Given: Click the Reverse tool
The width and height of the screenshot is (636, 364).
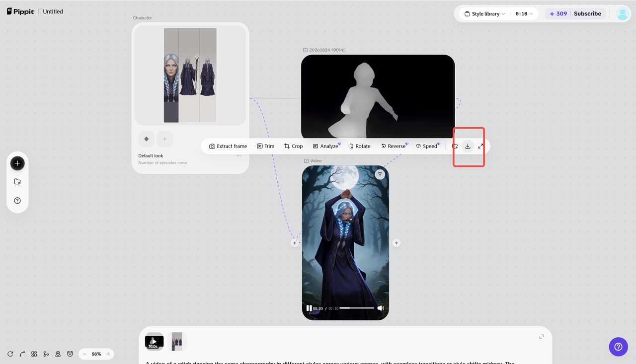Looking at the screenshot, I should [x=394, y=146].
